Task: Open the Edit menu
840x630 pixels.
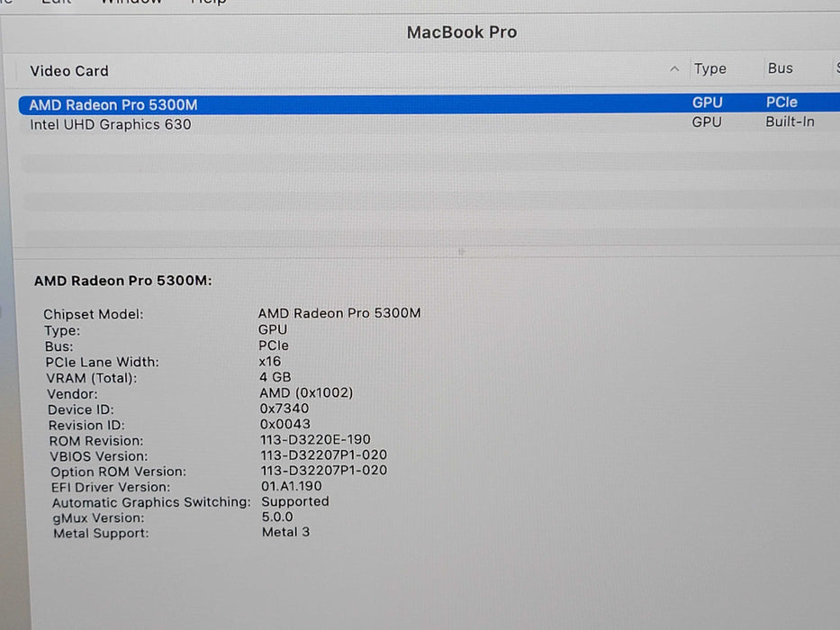Action: tap(56, 3)
